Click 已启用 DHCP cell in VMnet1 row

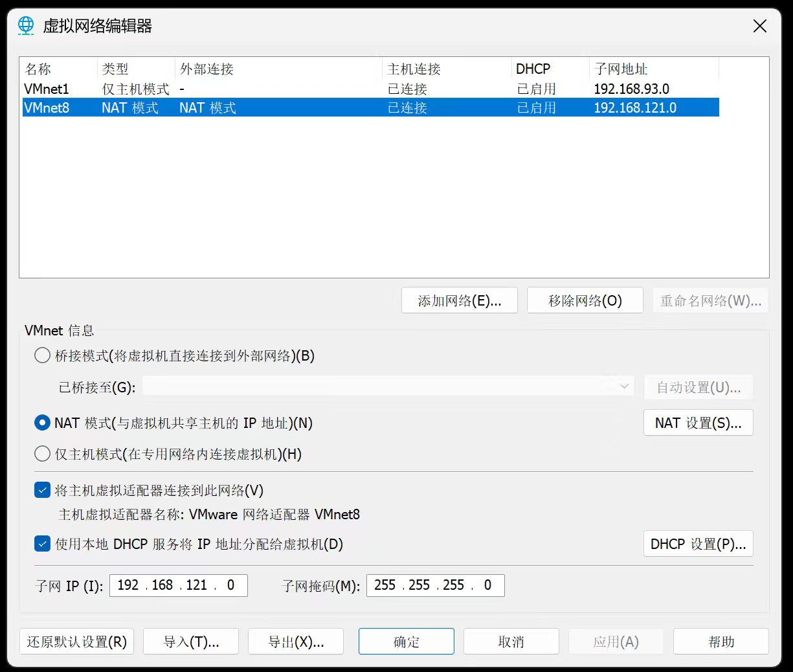[x=537, y=89]
